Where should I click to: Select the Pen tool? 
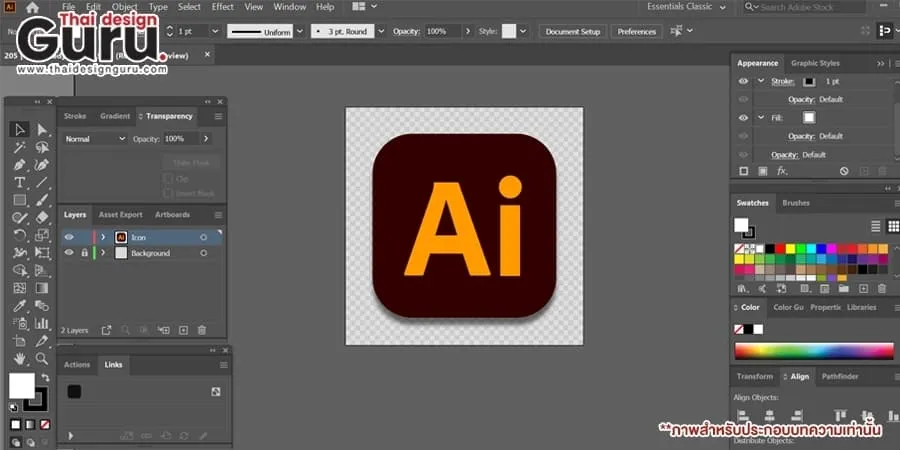pyautogui.click(x=20, y=165)
